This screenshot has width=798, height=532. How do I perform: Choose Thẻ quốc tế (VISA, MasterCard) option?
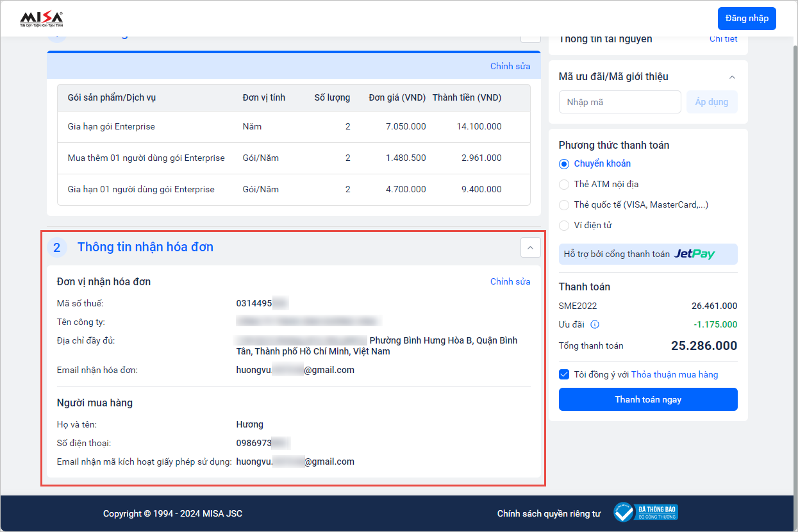click(564, 205)
